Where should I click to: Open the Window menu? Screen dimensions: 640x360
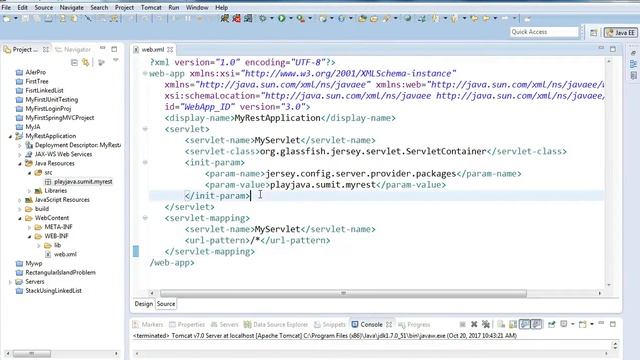pos(197,7)
